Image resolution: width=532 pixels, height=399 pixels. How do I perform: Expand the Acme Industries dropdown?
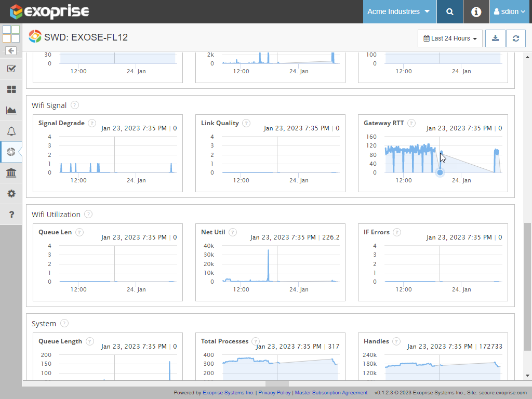[398, 11]
